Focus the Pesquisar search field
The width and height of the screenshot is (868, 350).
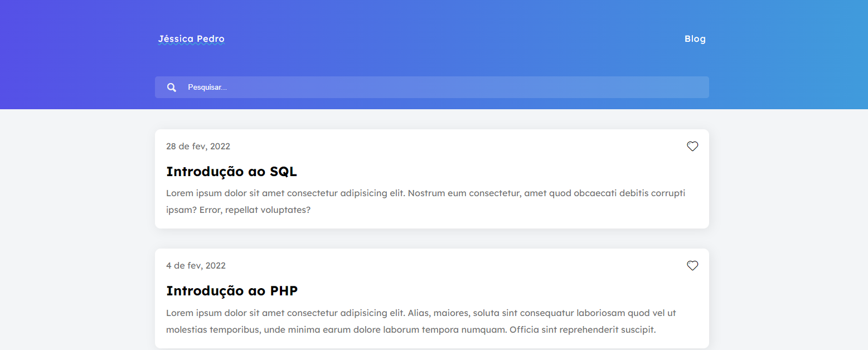[390, 87]
